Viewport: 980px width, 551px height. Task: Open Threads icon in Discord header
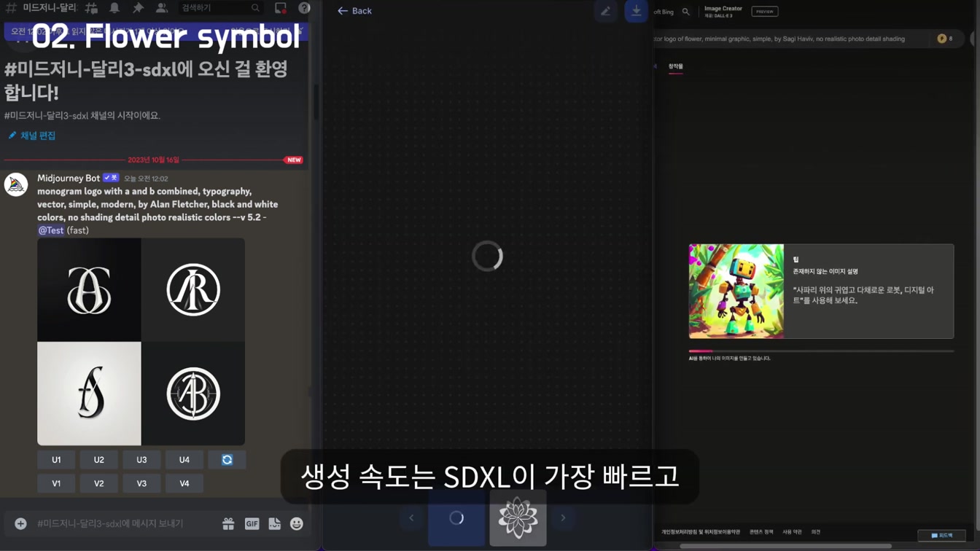click(92, 8)
